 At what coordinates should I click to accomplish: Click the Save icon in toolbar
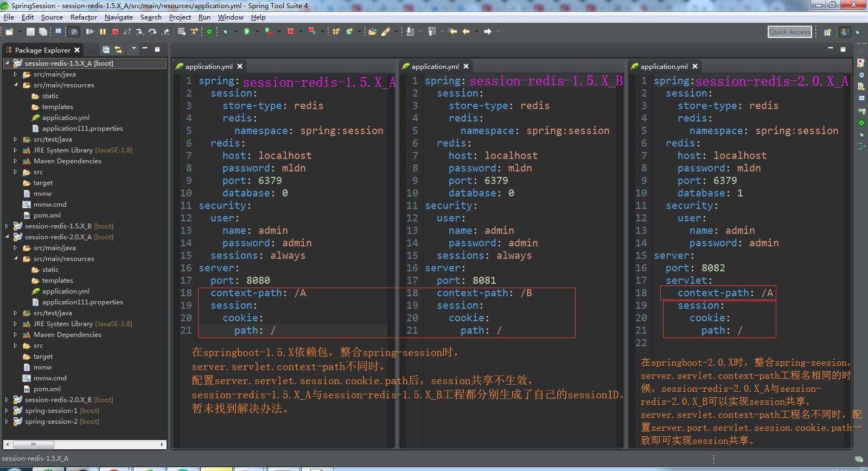pyautogui.click(x=30, y=31)
